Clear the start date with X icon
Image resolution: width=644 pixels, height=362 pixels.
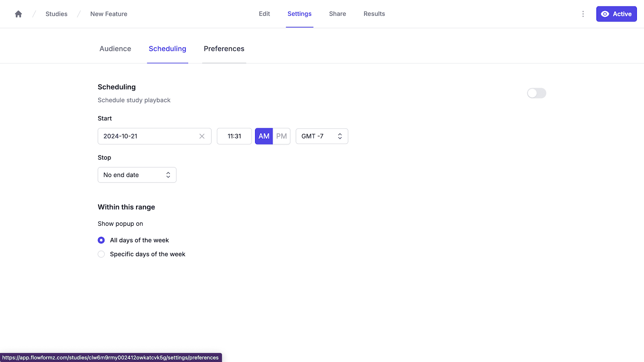click(x=202, y=136)
